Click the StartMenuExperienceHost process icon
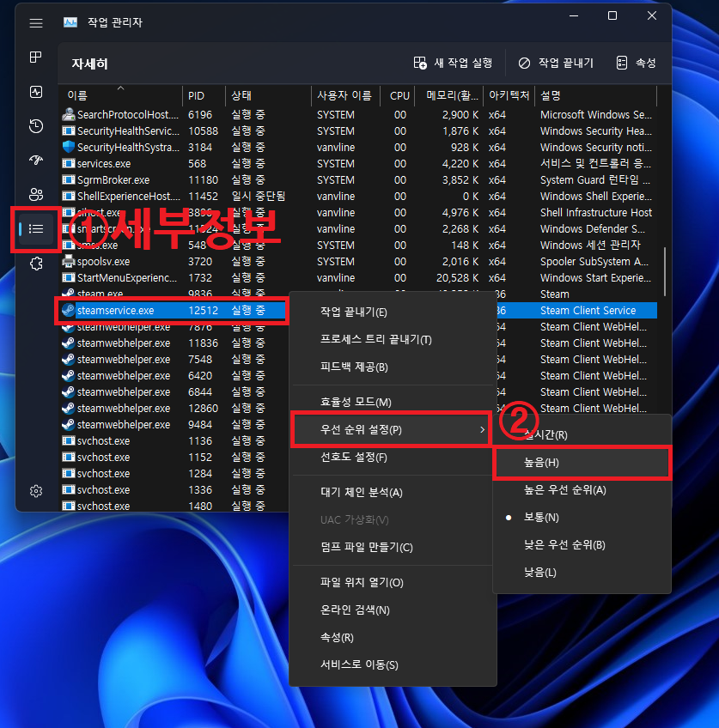Image resolution: width=719 pixels, height=728 pixels. [68, 277]
